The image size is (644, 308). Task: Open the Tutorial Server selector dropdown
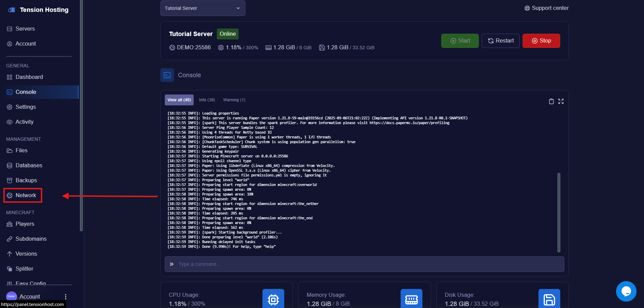tap(203, 8)
